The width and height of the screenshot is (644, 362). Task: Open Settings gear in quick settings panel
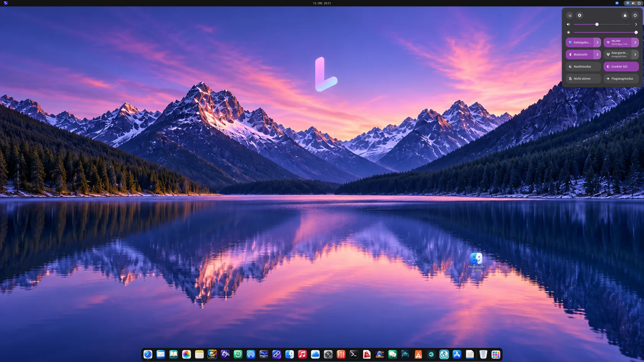click(580, 15)
